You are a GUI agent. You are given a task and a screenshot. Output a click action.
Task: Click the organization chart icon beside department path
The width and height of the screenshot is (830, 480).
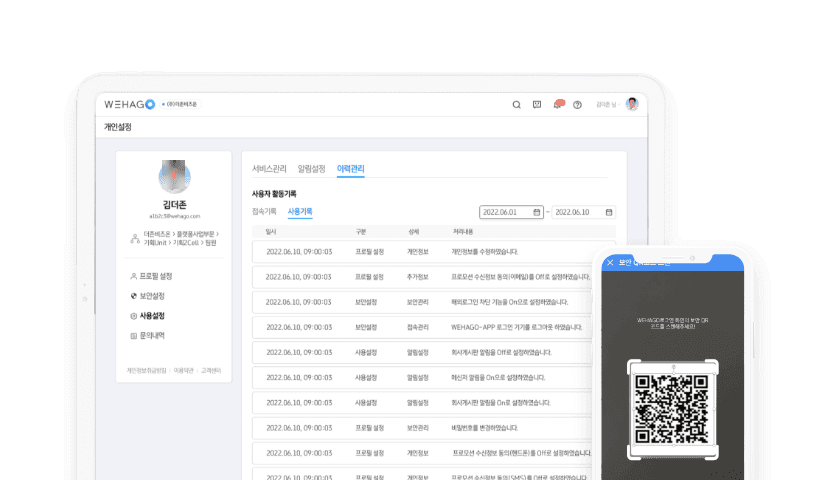135,239
